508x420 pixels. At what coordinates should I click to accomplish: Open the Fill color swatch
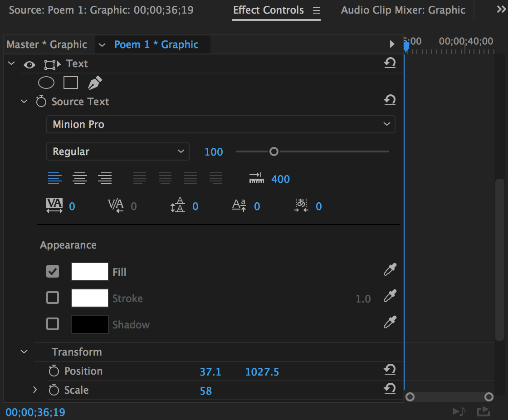click(x=90, y=272)
